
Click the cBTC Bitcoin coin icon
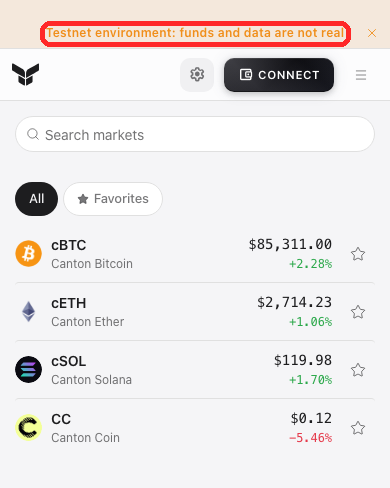tap(29, 254)
